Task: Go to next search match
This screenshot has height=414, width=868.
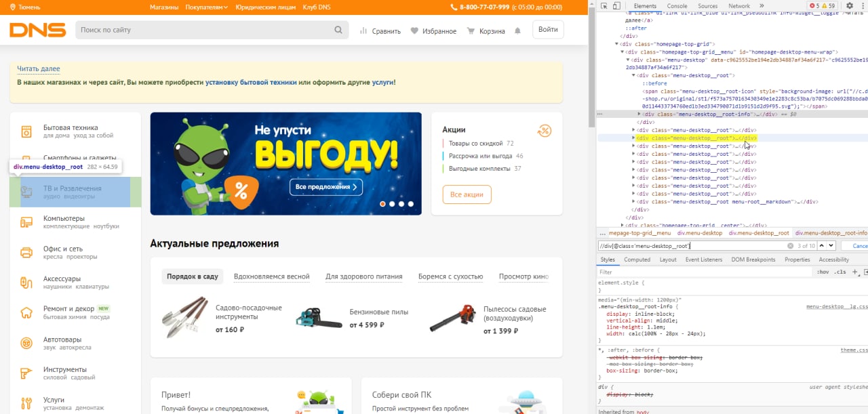Action: tap(831, 246)
